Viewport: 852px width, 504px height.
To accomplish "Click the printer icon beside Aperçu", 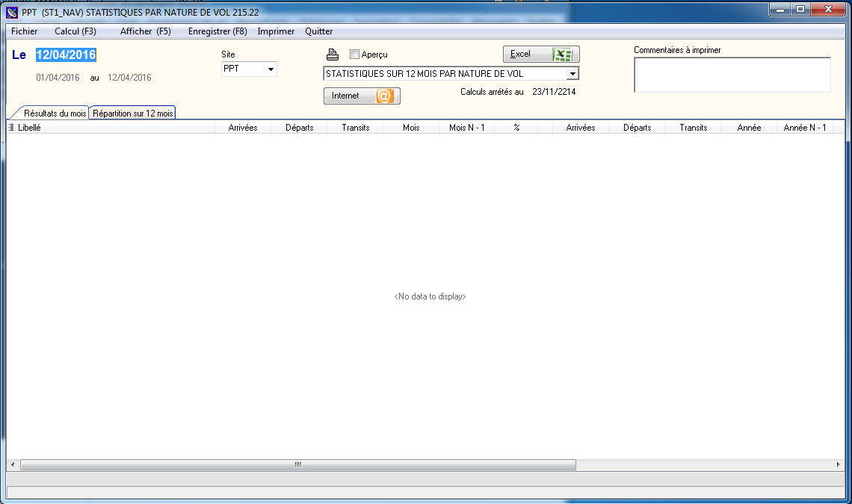I will [x=333, y=55].
